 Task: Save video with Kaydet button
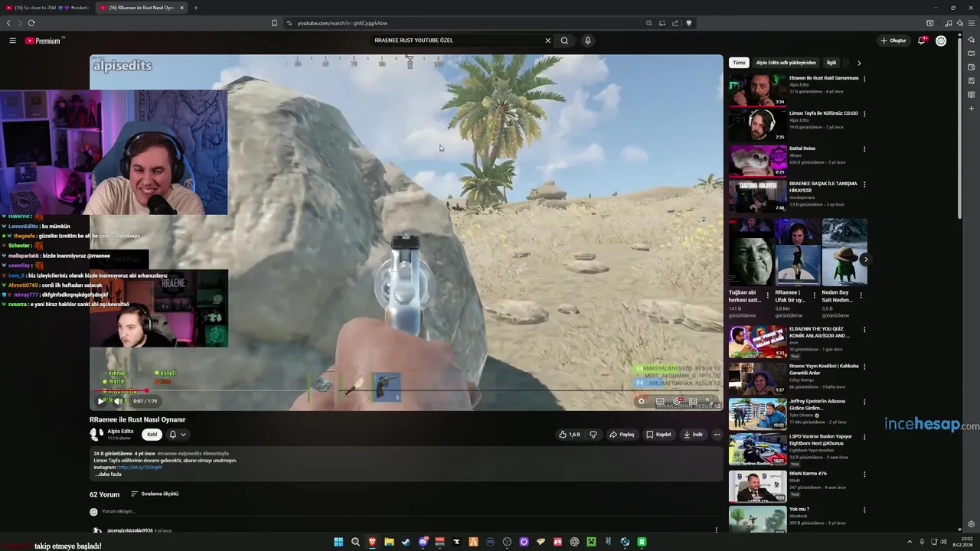coord(658,435)
